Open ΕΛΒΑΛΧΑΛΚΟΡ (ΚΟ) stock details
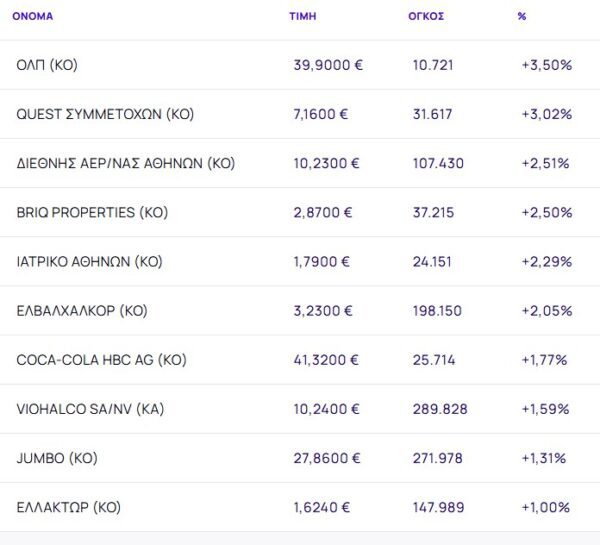Viewport: 600px width, 545px height. point(82,310)
